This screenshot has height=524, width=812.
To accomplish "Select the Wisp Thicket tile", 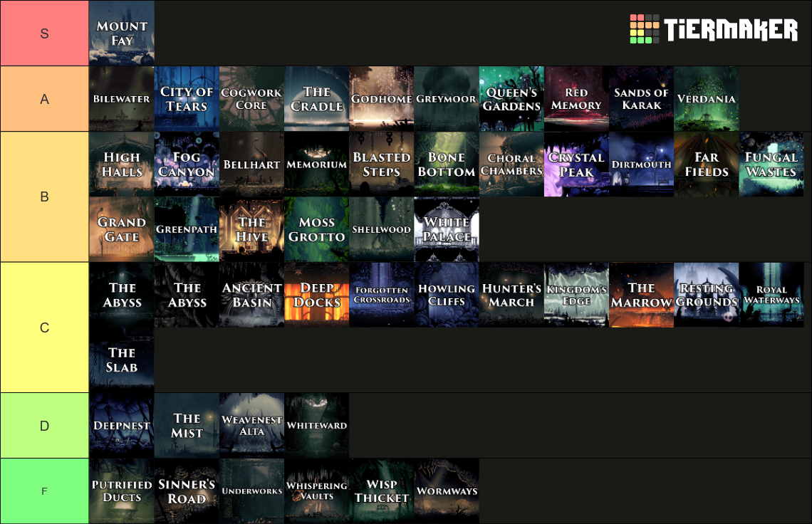I will 382,491.
